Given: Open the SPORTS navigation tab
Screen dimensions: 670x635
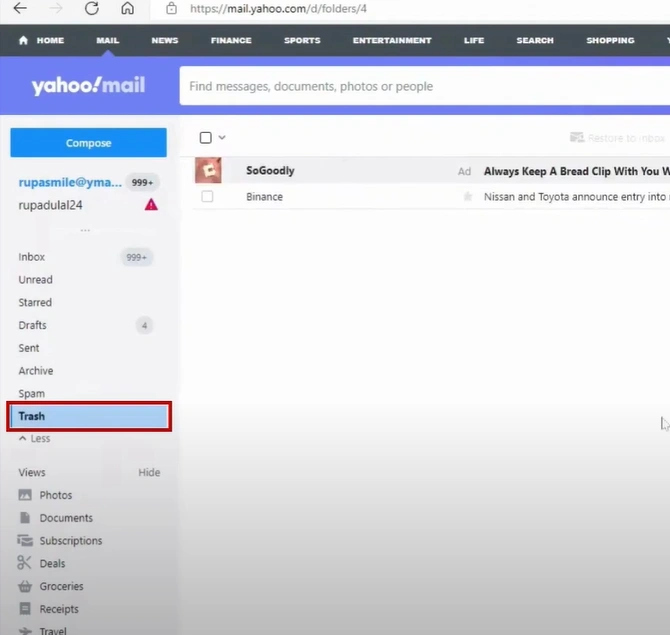Looking at the screenshot, I should [302, 40].
